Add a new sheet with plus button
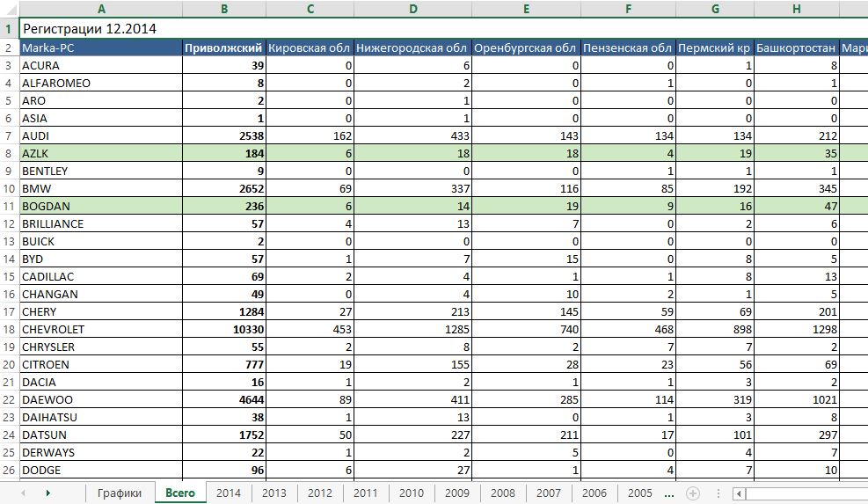 coord(693,493)
